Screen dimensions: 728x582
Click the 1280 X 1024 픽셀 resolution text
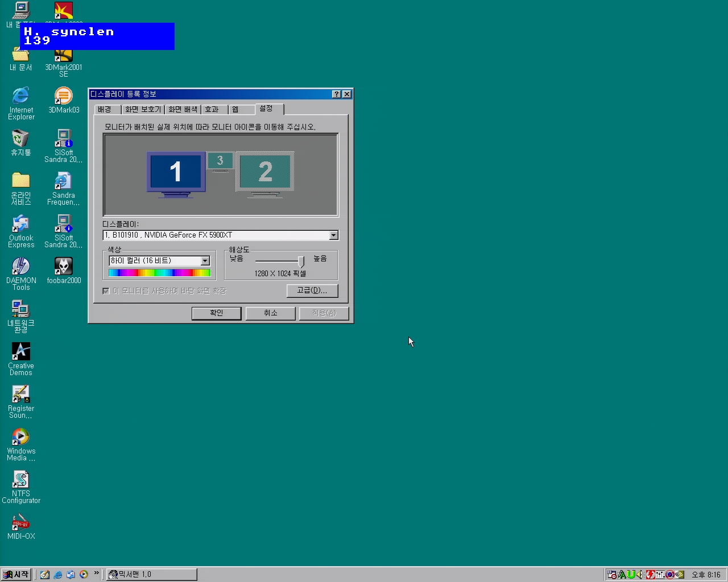click(280, 274)
